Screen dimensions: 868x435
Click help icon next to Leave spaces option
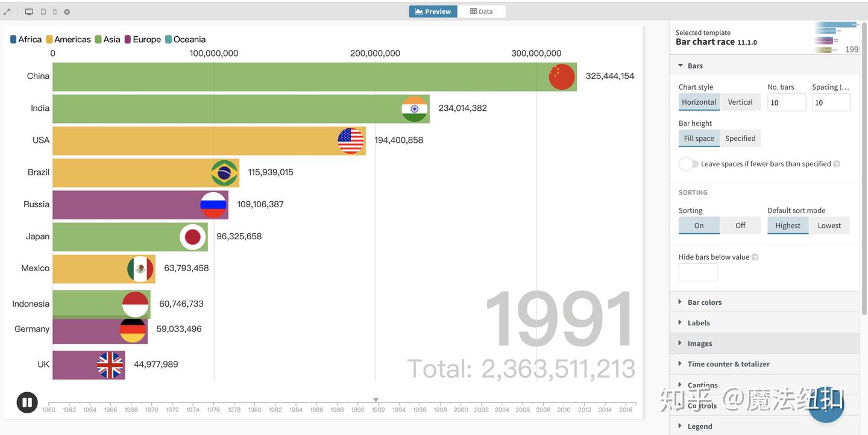[837, 164]
